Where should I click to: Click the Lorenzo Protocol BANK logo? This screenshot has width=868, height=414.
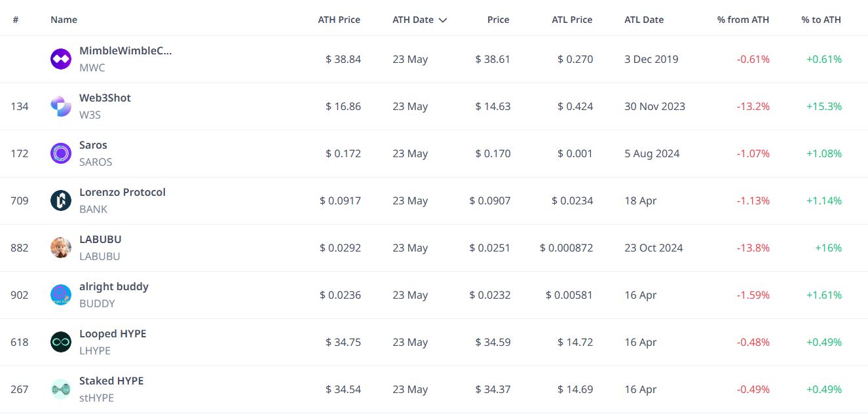pyautogui.click(x=61, y=200)
